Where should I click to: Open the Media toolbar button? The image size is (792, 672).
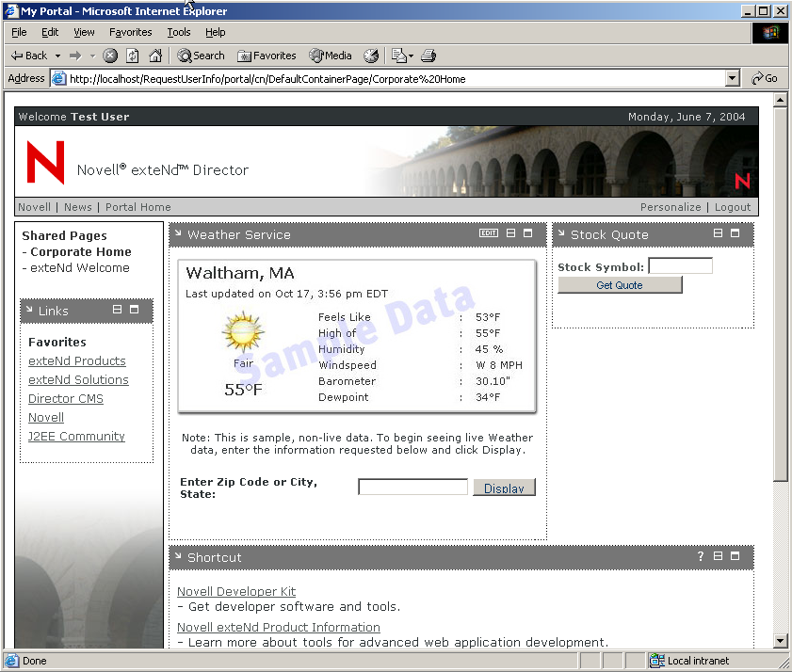point(331,56)
